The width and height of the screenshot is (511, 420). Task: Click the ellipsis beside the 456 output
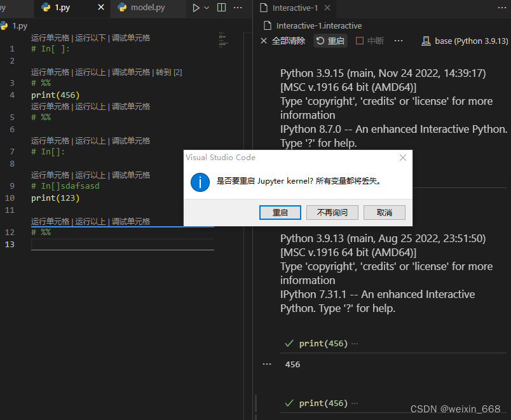[267, 363]
